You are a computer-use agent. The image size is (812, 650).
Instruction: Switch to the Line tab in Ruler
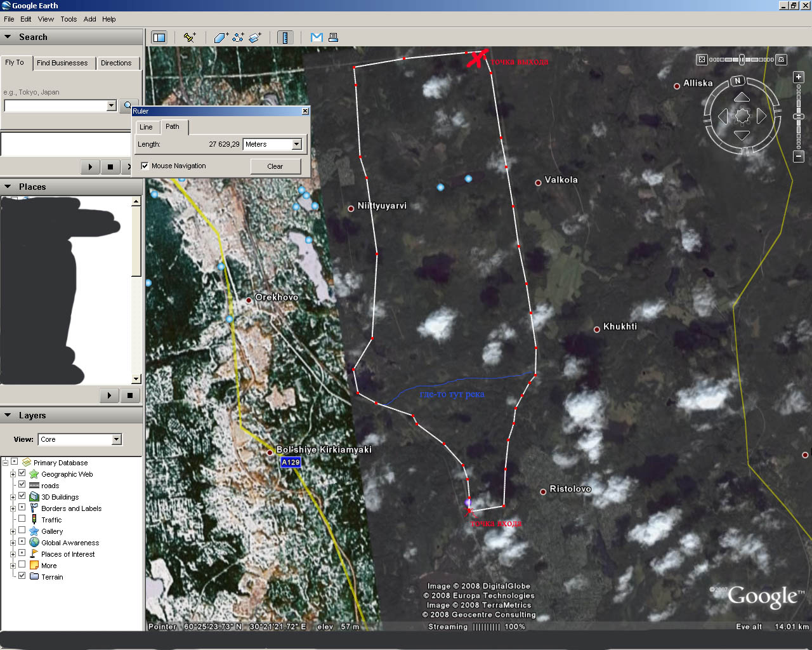[146, 127]
